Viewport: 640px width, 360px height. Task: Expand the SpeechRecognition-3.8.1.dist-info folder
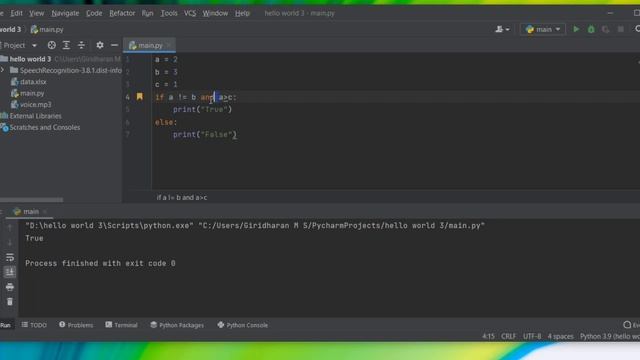[3, 70]
